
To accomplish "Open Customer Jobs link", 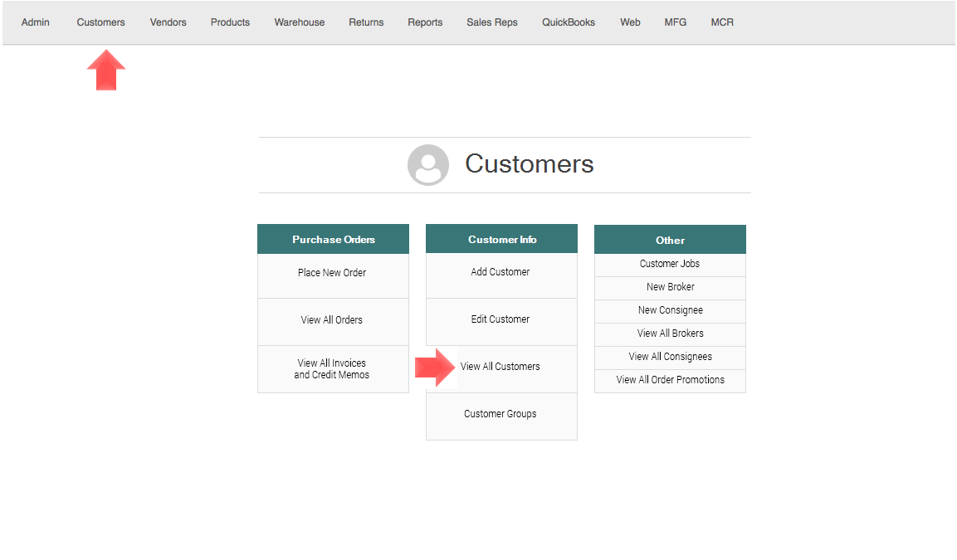I will pos(670,264).
